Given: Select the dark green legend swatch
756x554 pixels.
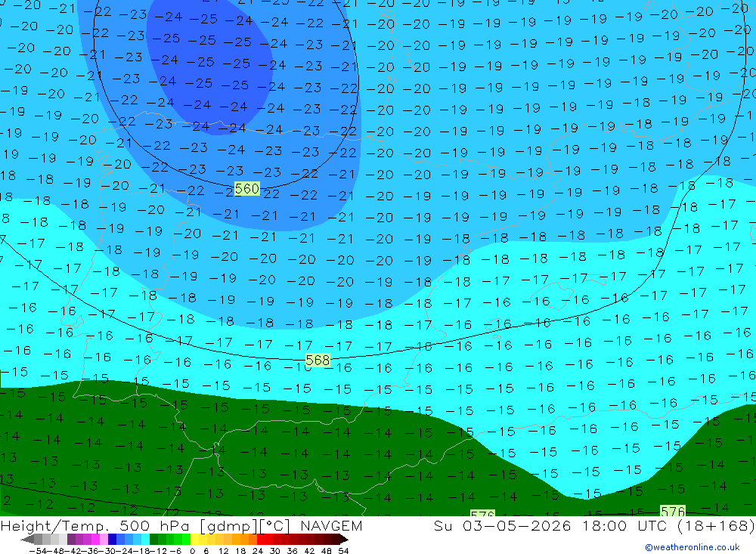Looking at the screenshot, I should tap(153, 539).
